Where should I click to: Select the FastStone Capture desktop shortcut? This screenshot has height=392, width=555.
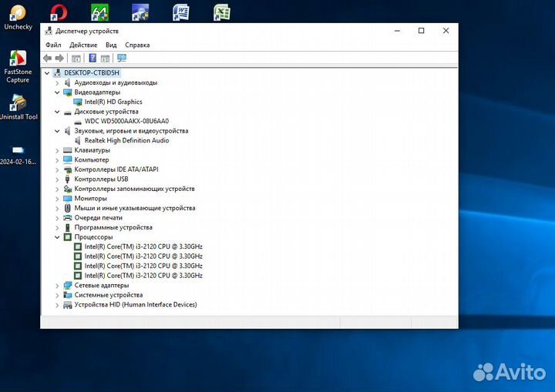18,66
